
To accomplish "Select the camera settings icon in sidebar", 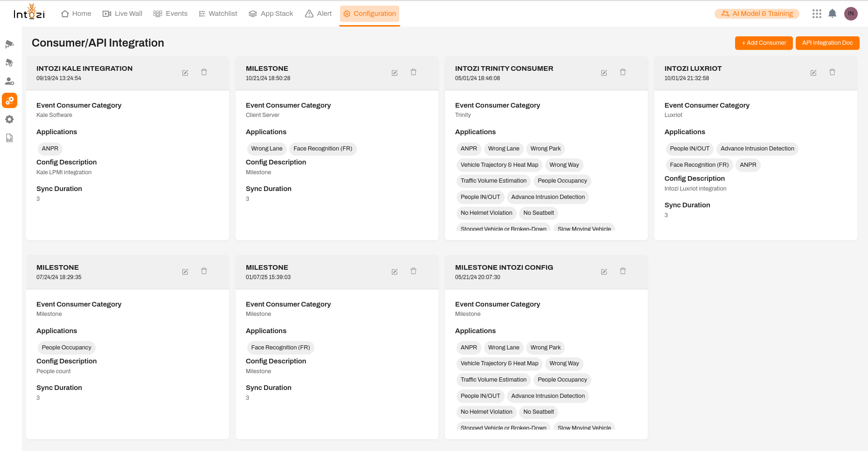I will pyautogui.click(x=9, y=62).
